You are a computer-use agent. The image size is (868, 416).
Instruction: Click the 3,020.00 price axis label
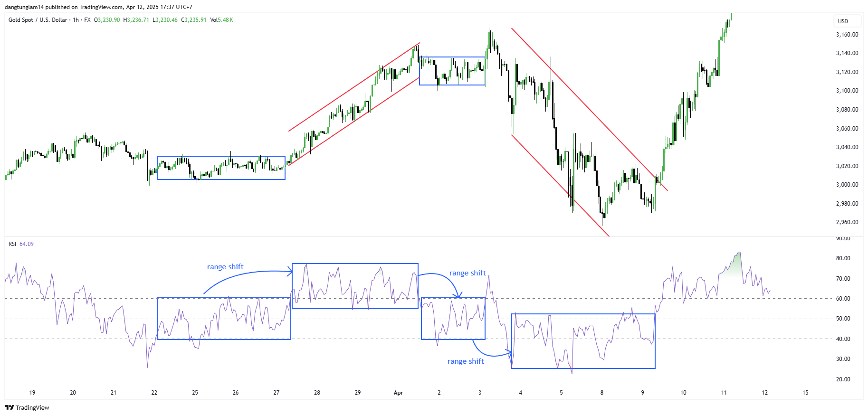847,166
